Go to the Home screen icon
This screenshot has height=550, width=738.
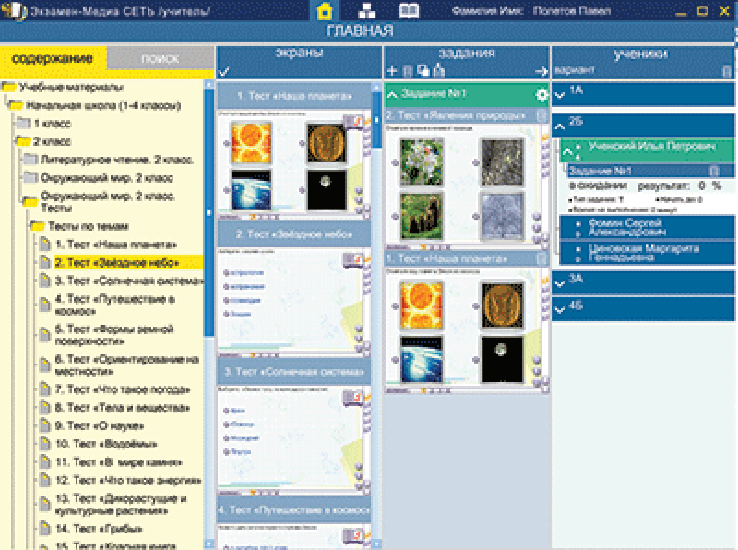point(324,10)
